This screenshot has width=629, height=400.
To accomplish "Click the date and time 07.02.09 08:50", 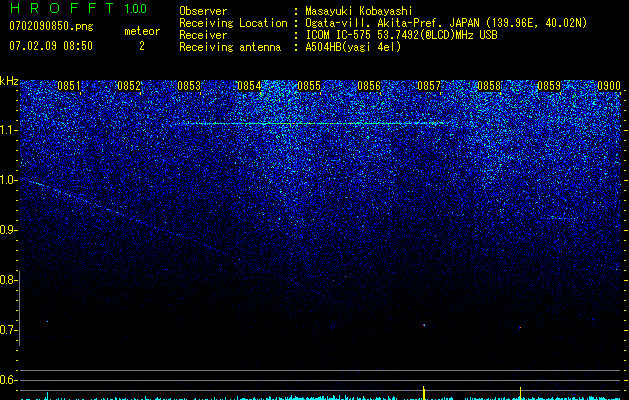I will [x=51, y=46].
